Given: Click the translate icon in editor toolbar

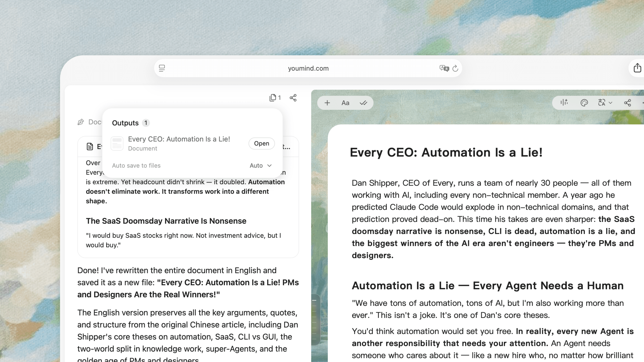Looking at the screenshot, I should coord(602,103).
